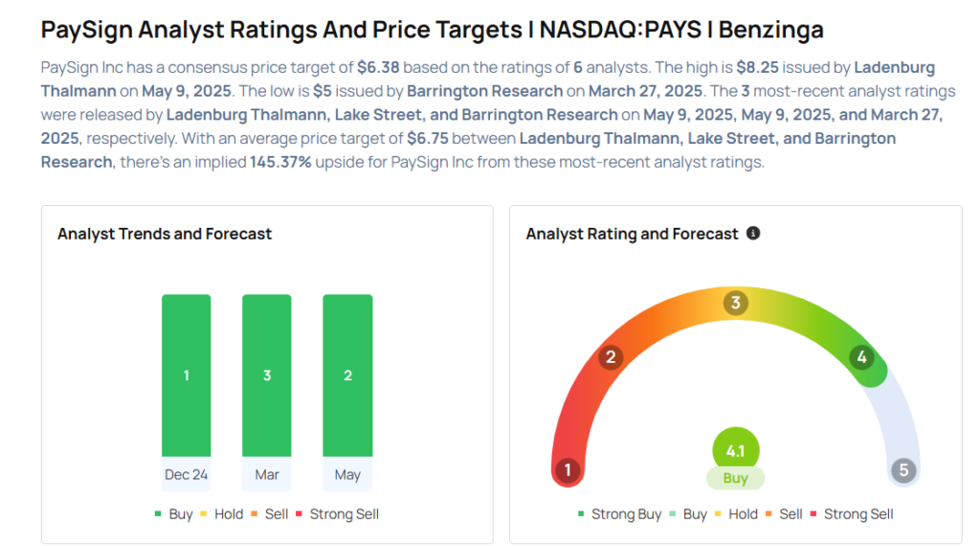Click the Mar bar showing 3
980x546 pixels.
click(267, 375)
